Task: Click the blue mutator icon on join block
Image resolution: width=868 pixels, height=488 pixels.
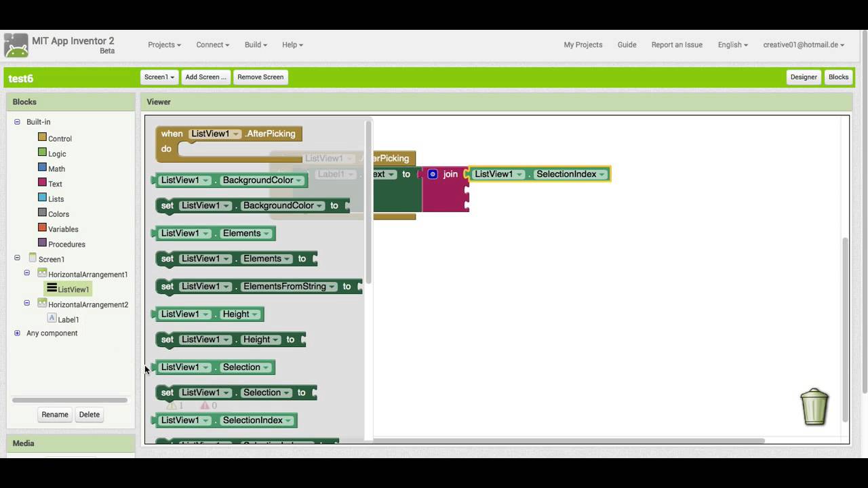Action: click(x=433, y=174)
